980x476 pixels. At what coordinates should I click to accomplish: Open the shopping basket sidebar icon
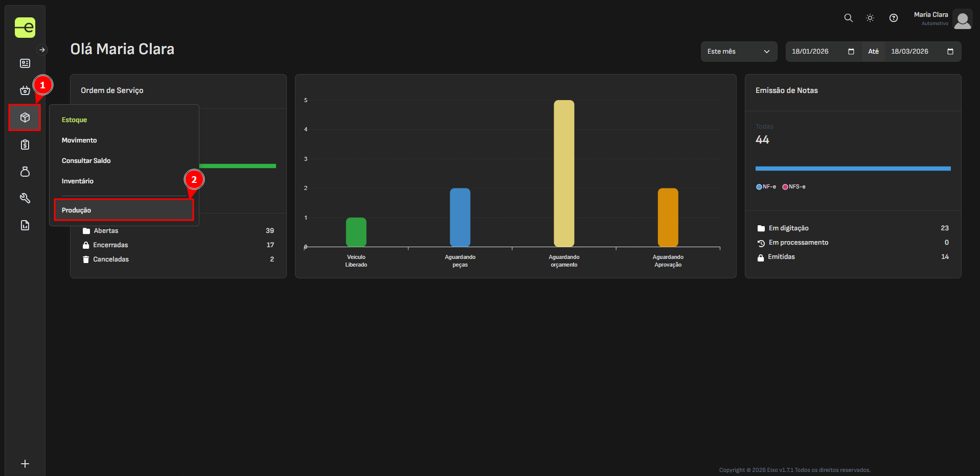(x=25, y=90)
